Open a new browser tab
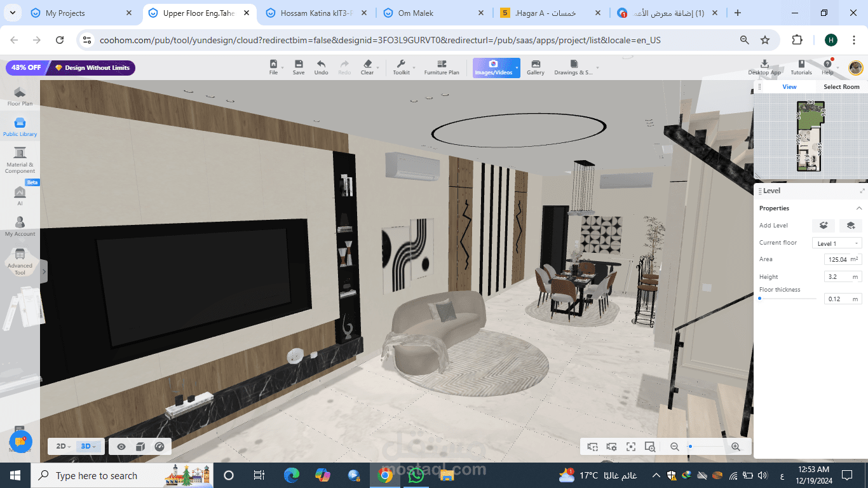 (x=737, y=13)
